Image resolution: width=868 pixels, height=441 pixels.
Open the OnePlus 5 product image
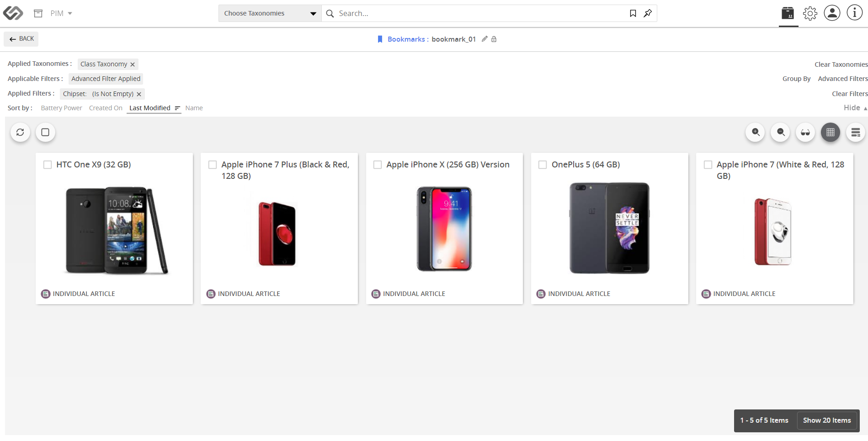pyautogui.click(x=609, y=228)
